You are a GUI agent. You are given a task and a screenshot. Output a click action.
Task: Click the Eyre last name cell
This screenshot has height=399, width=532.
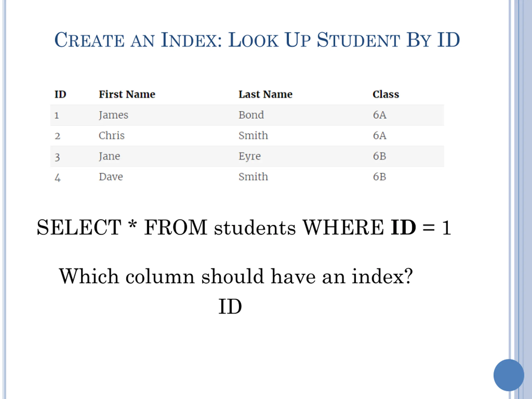click(249, 156)
